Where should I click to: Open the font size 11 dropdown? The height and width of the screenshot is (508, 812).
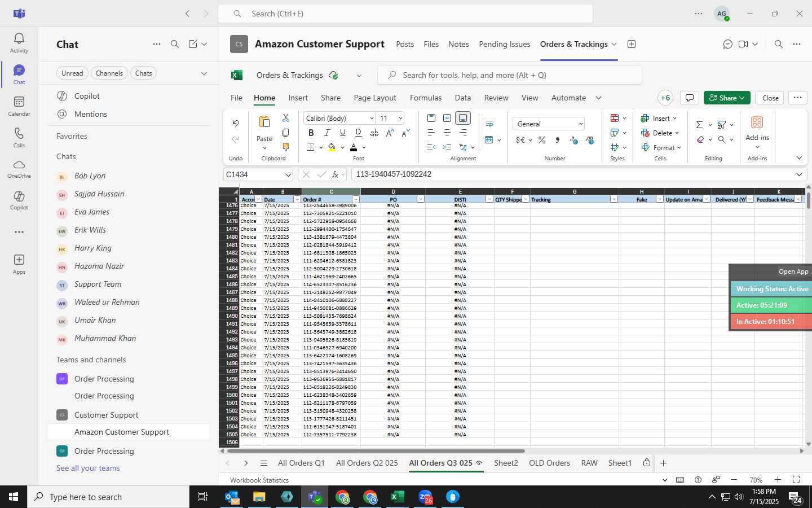point(400,118)
